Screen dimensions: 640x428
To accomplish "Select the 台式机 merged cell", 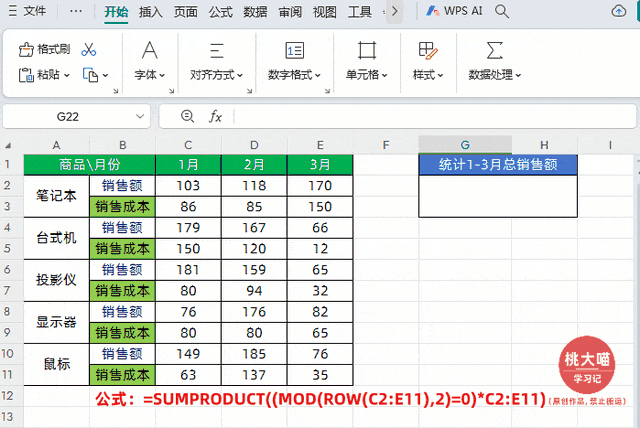I will click(x=56, y=238).
